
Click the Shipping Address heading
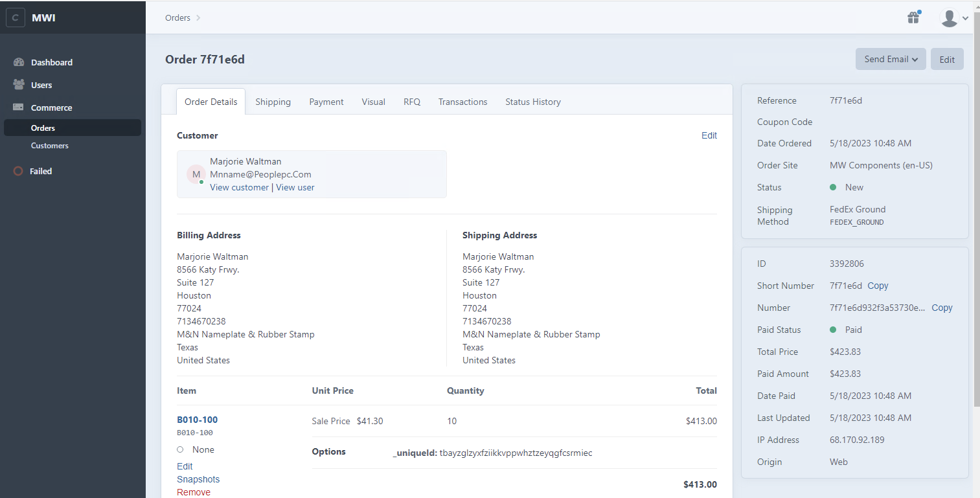(500, 235)
